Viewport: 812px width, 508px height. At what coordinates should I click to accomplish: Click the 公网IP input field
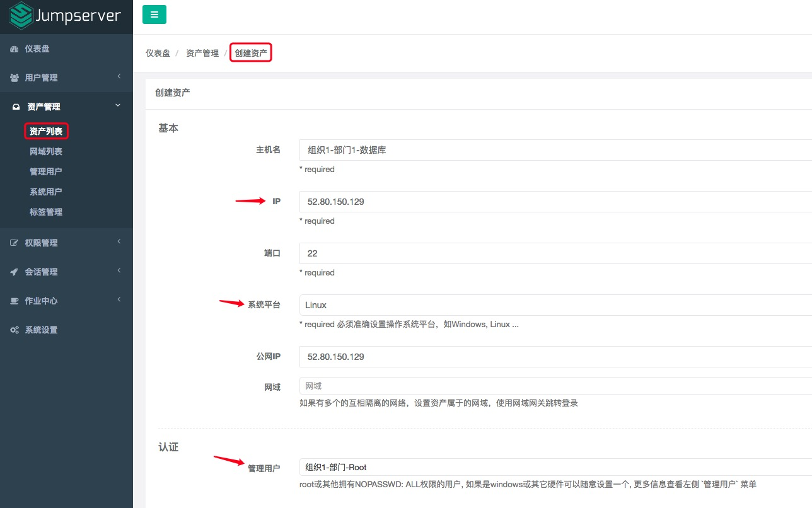click(x=555, y=357)
